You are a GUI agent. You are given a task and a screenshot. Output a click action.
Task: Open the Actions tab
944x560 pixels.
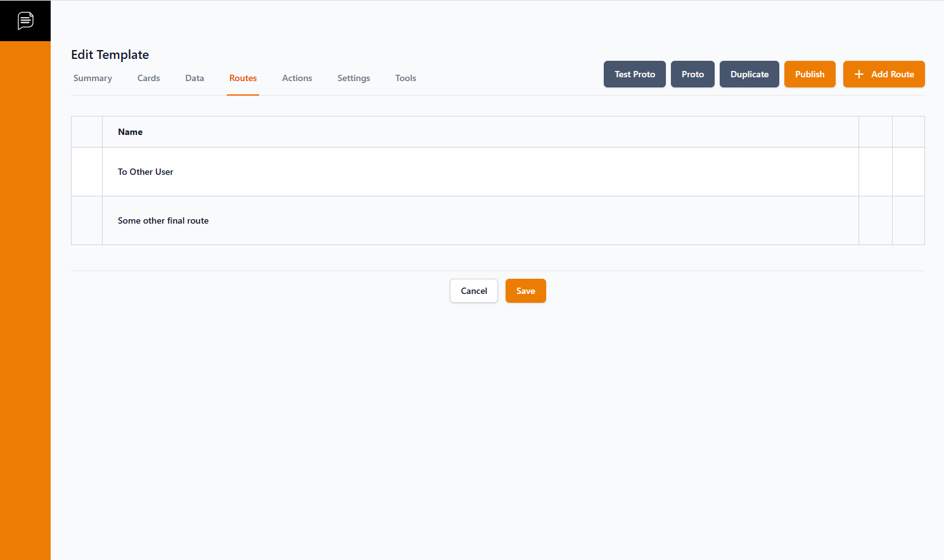click(297, 78)
